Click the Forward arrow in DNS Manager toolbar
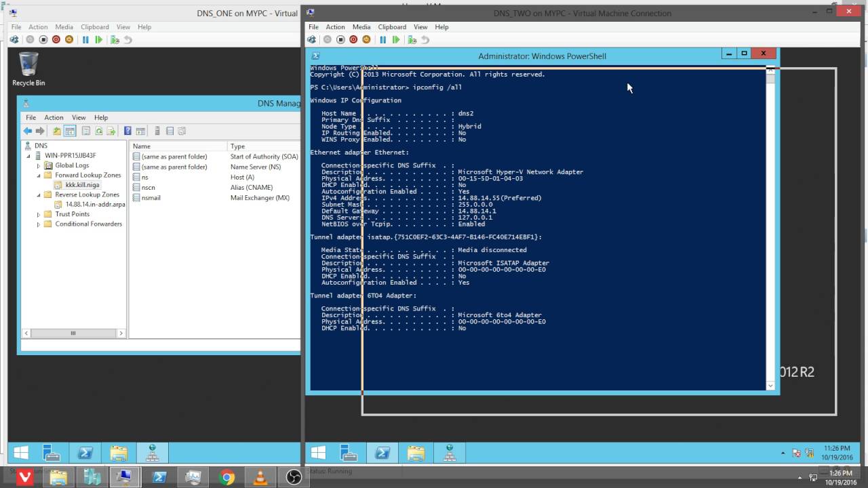This screenshot has height=488, width=868. 40,131
